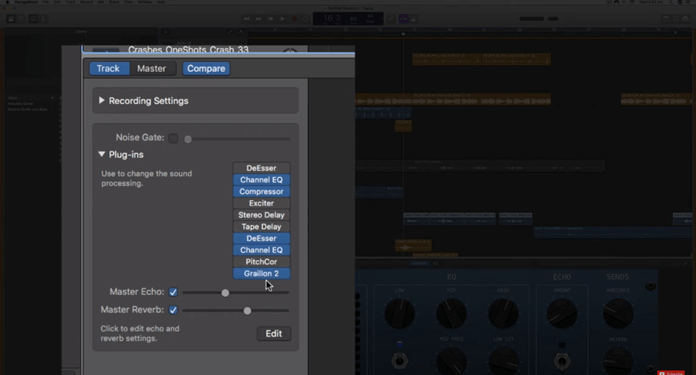Click the Sends Ambience knob
The height and width of the screenshot is (375, 696).
pos(618,313)
